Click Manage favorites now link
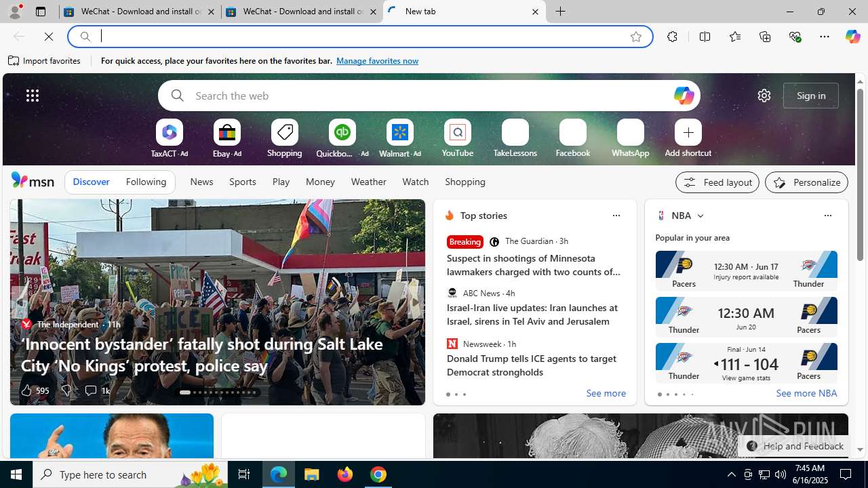 377,61
